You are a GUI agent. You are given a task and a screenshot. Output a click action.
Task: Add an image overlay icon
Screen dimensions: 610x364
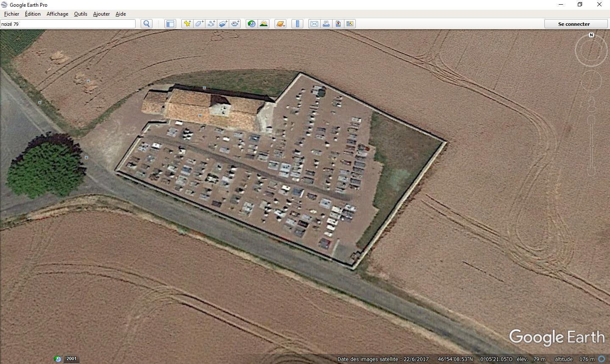coord(223,24)
